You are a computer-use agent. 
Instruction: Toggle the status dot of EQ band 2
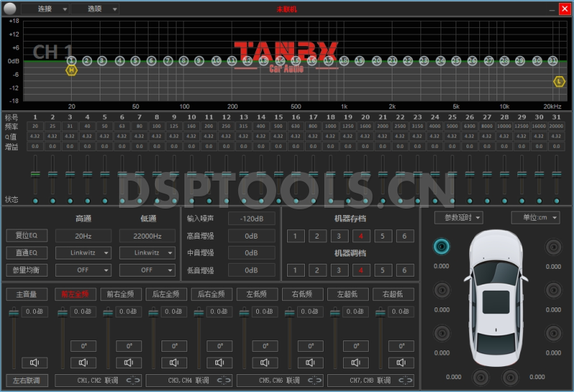[x=52, y=201]
